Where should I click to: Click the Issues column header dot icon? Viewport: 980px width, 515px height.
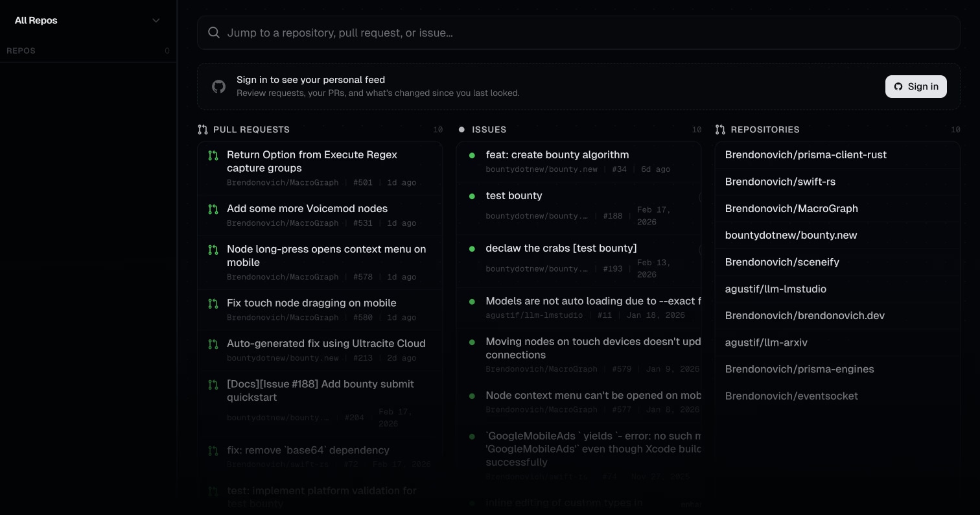461,130
